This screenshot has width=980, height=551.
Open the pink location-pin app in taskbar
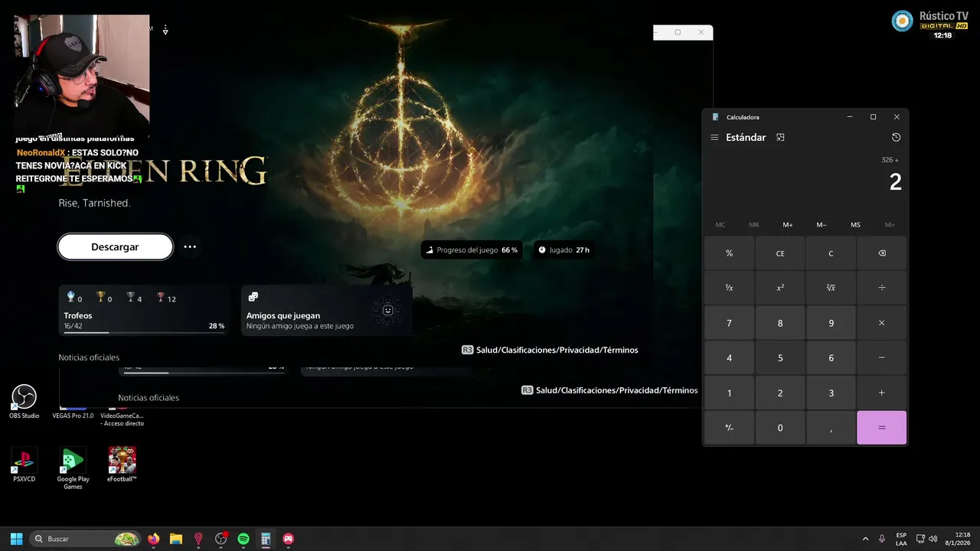tap(198, 539)
